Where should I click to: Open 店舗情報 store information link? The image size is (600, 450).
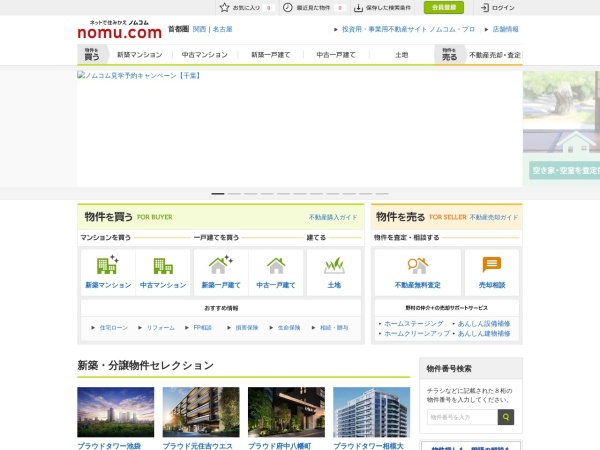coord(505,29)
